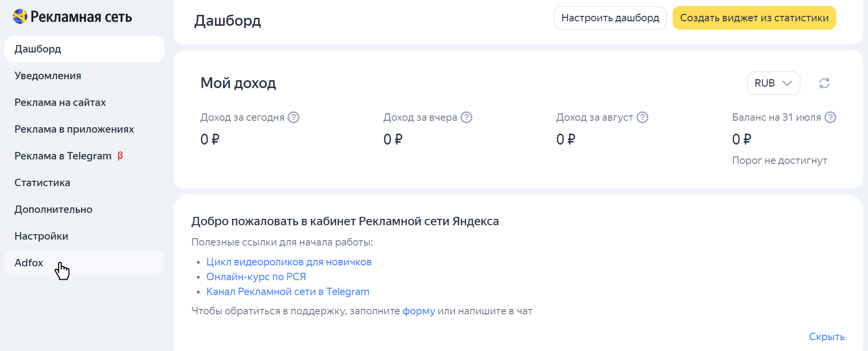Image resolution: width=868 pixels, height=351 pixels.
Task: Open the RUB currency dropdown
Action: 773,83
